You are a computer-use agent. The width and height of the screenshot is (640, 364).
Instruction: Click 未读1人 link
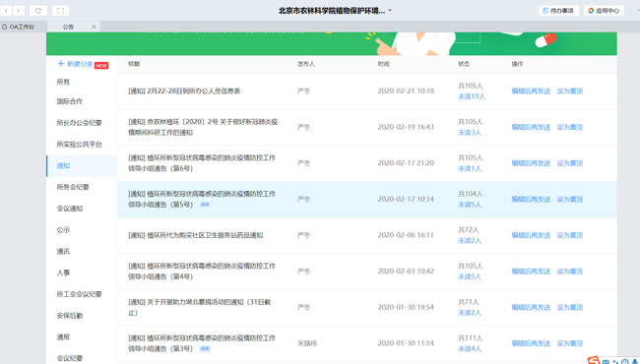470,169
